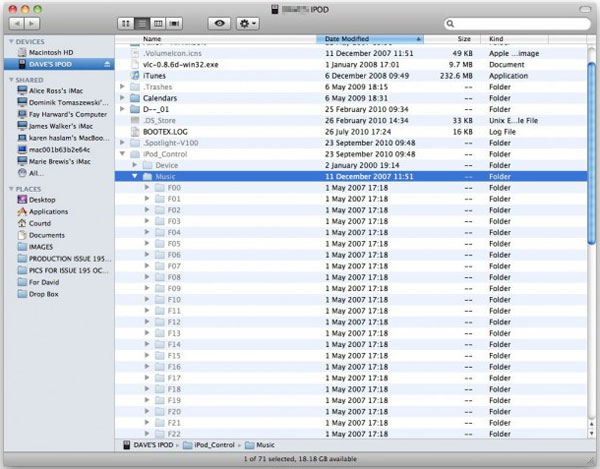This screenshot has height=469, width=600.
Task: Click the scroll down arrow
Action: [x=592, y=433]
